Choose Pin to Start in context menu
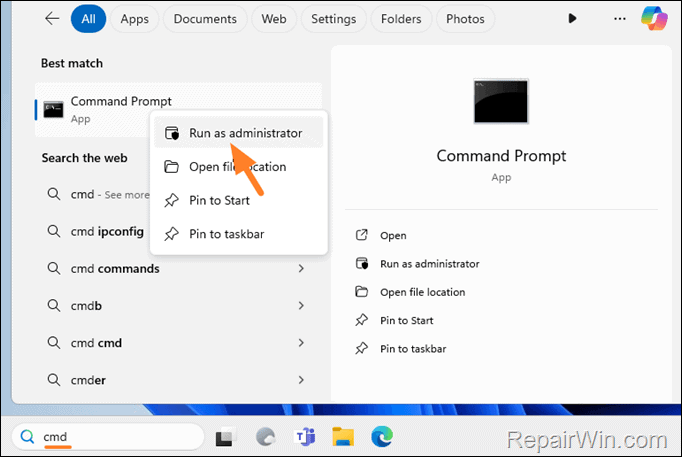 coord(238,200)
